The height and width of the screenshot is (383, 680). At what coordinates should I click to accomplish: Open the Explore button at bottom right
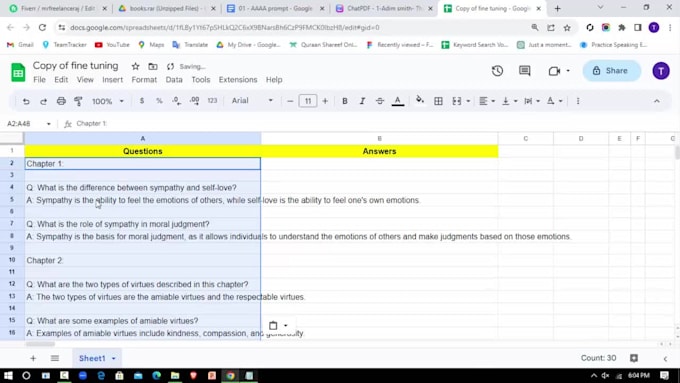[634, 358]
